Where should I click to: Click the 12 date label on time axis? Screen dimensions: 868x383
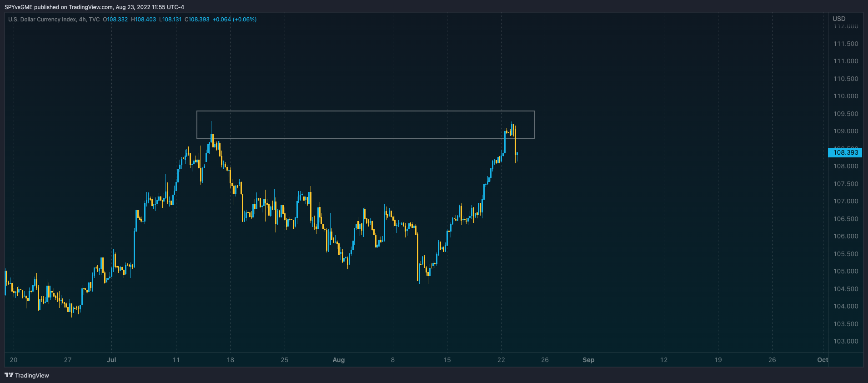[664, 360]
